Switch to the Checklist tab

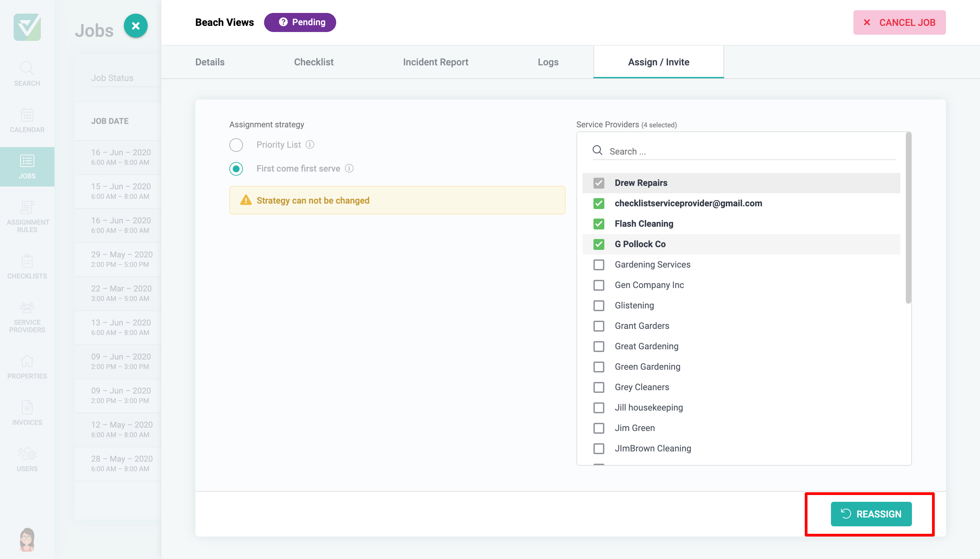pyautogui.click(x=313, y=62)
